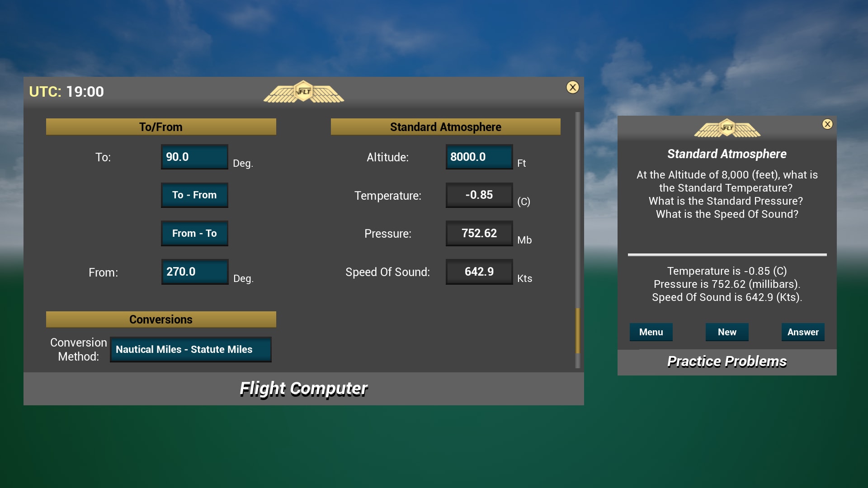This screenshot has height=488, width=868.
Task: Toggle the To - From calculation mode
Action: pyautogui.click(x=194, y=195)
